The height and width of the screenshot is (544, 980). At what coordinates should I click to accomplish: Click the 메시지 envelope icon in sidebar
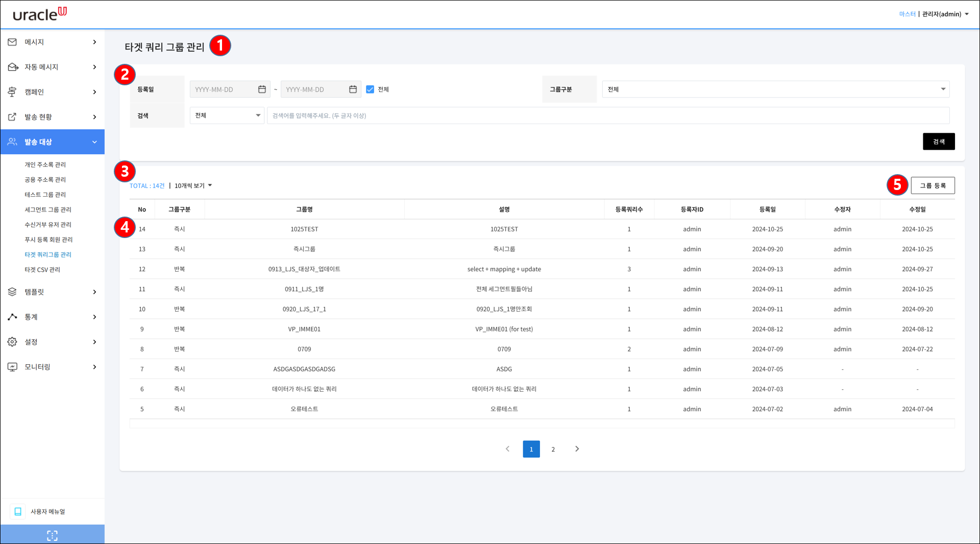(x=12, y=42)
